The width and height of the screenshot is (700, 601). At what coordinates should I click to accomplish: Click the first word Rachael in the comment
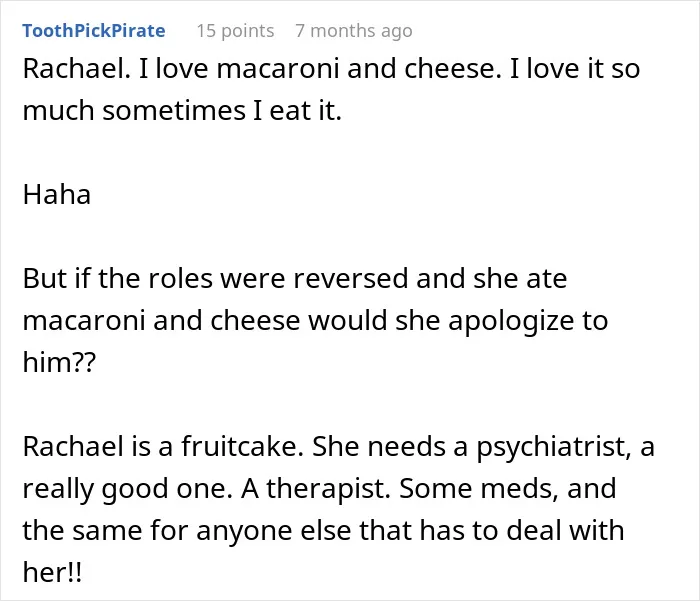click(76, 69)
